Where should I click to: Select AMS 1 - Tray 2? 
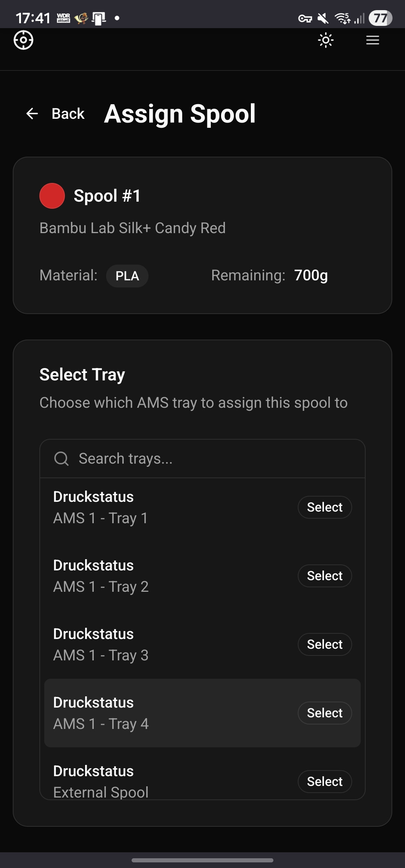(324, 576)
